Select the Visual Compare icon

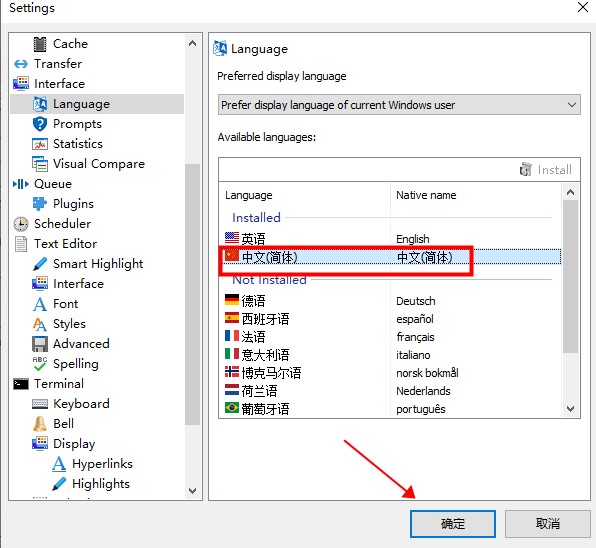(x=40, y=164)
